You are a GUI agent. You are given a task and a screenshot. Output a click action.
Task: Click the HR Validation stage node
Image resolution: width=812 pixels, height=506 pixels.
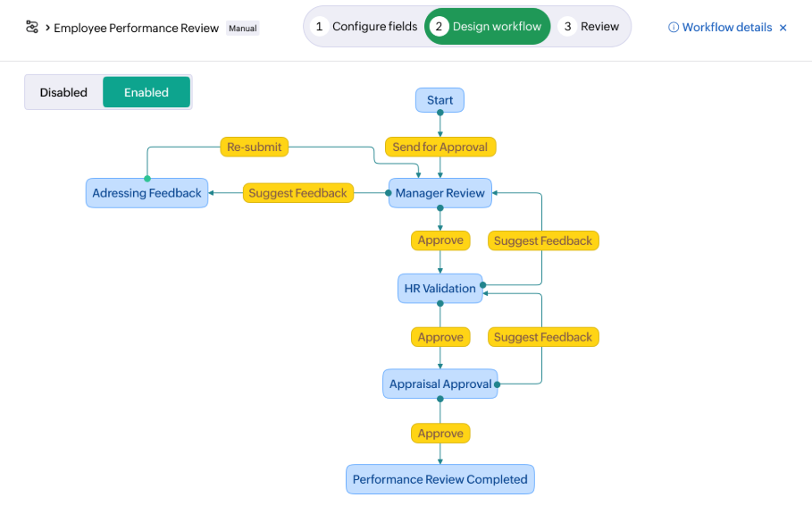coord(440,289)
